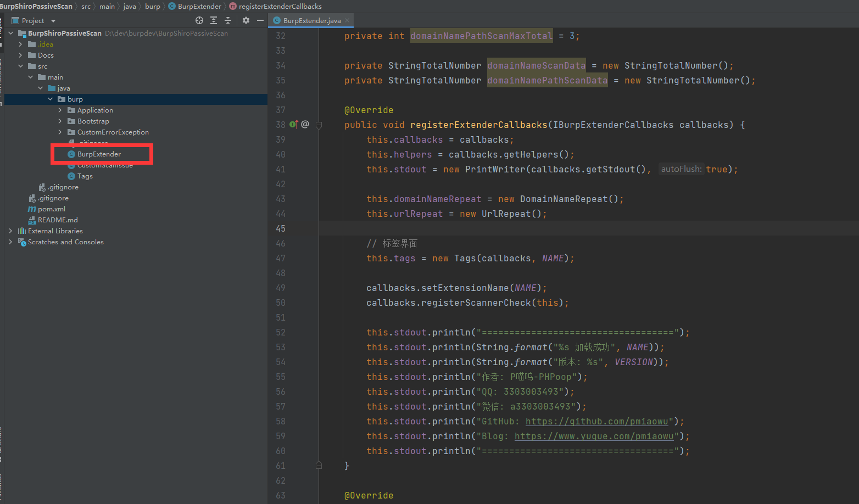Click Expand All icon in Project panel
Image resolution: width=859 pixels, height=504 pixels.
point(214,20)
